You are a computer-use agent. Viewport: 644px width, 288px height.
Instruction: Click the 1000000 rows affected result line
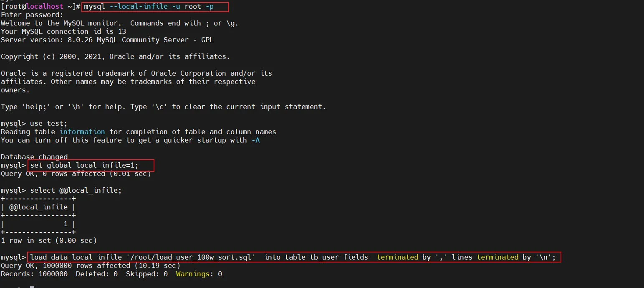90,266
